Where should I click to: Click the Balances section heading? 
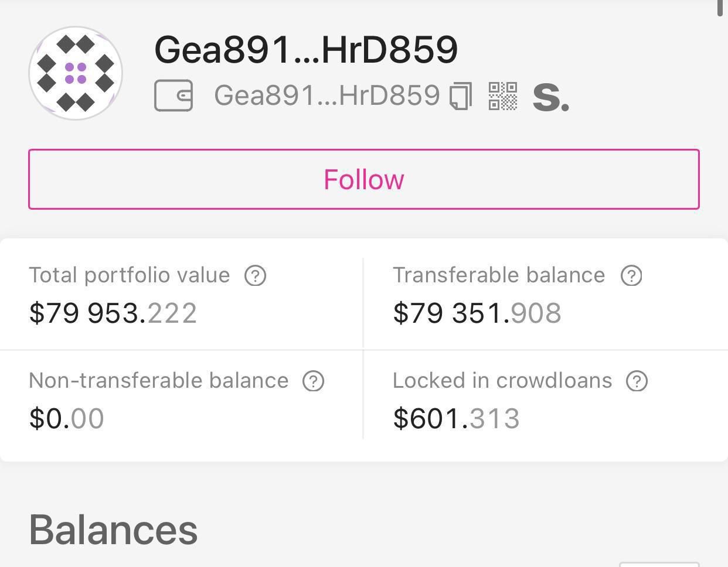point(113,530)
